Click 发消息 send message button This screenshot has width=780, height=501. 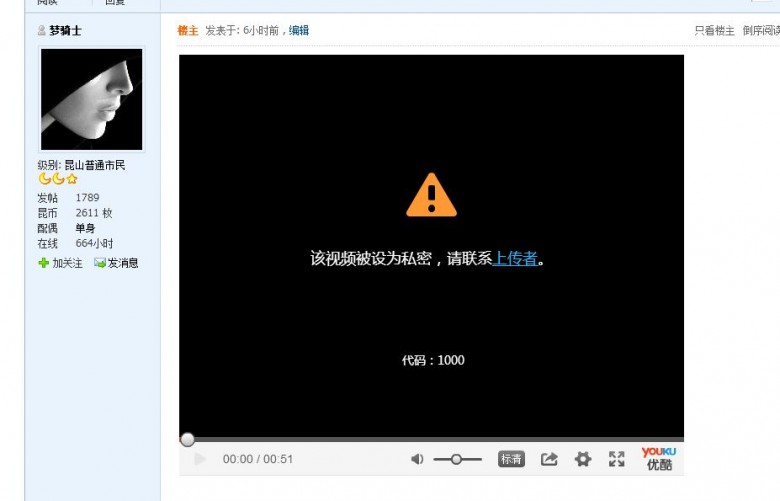pyautogui.click(x=116, y=263)
